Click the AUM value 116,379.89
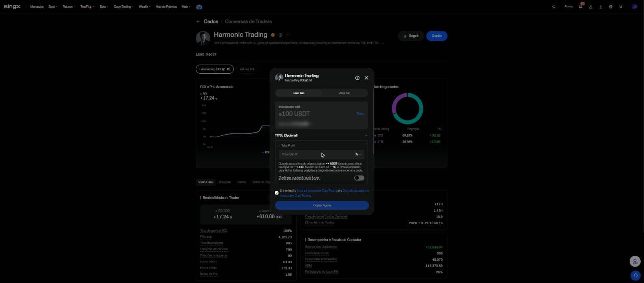This screenshot has width=644, height=283. pyautogui.click(x=434, y=266)
